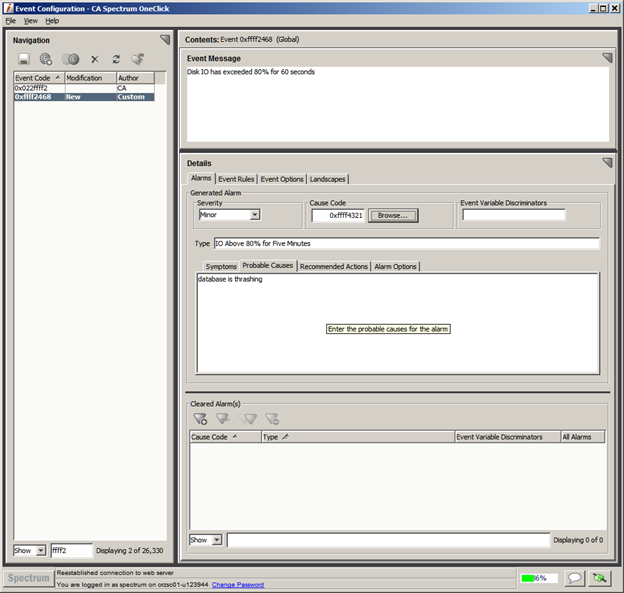Click Displaying 2 of 26,330 text
The image size is (624, 593).
pos(130,550)
